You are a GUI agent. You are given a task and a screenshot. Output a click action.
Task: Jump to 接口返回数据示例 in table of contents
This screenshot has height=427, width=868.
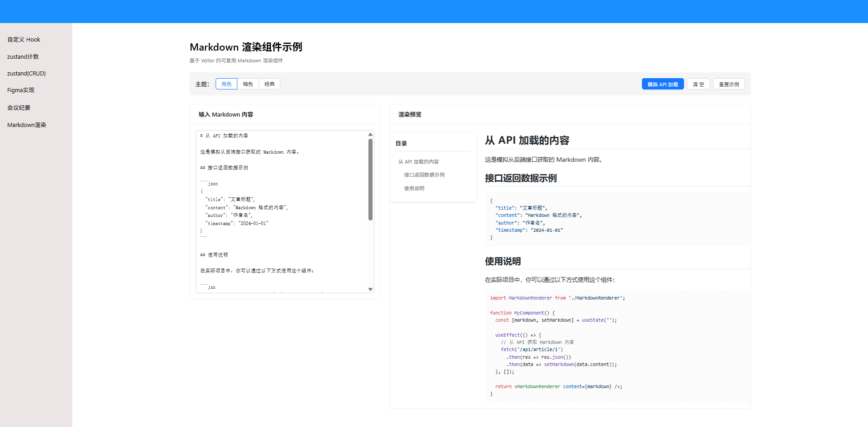point(425,175)
